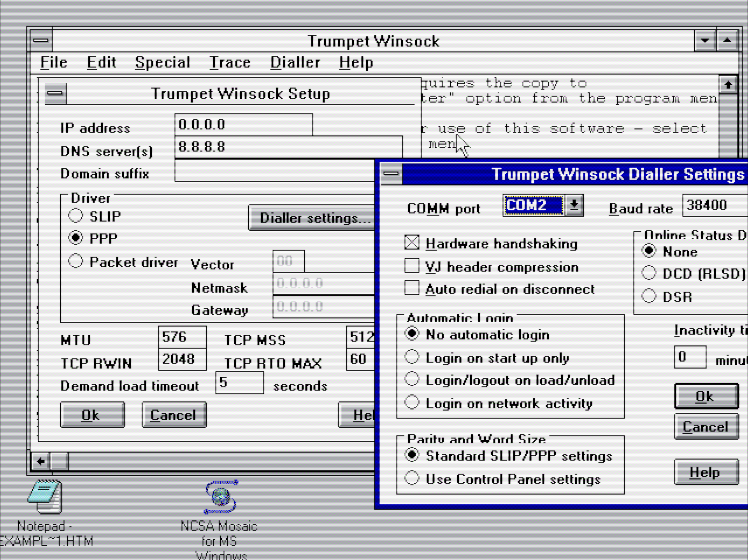Open NCSA Mosaic for MS Windows icon
The height and width of the screenshot is (560, 748).
click(x=221, y=497)
